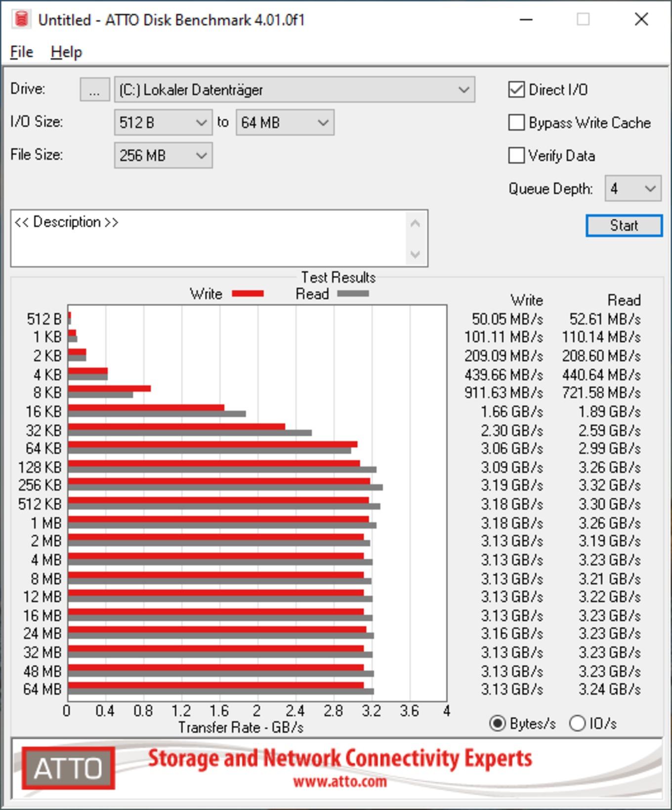Screen dimensions: 672x810
Task: Enable the Verify Data checkbox
Action: click(516, 156)
